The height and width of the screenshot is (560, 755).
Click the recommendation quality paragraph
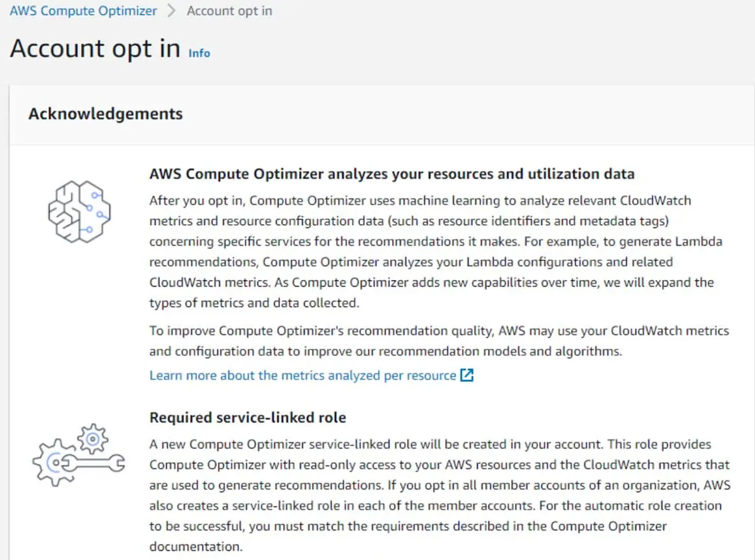[x=439, y=340]
